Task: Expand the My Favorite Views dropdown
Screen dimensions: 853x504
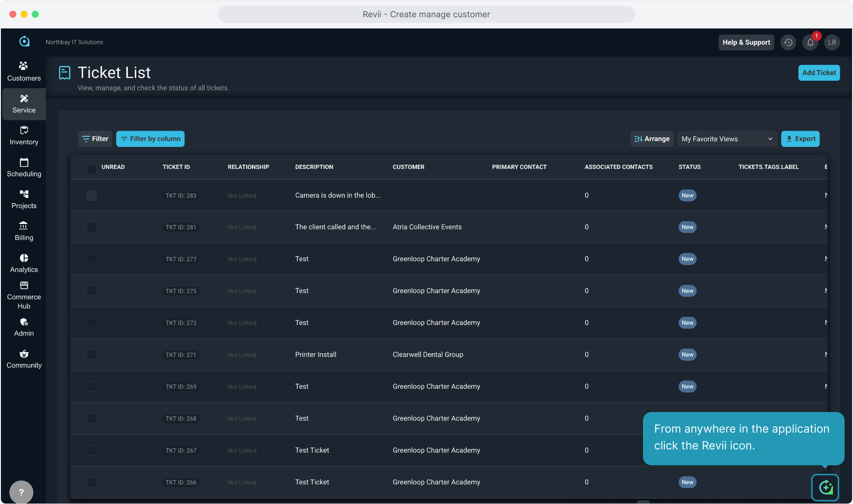Action: [x=727, y=139]
